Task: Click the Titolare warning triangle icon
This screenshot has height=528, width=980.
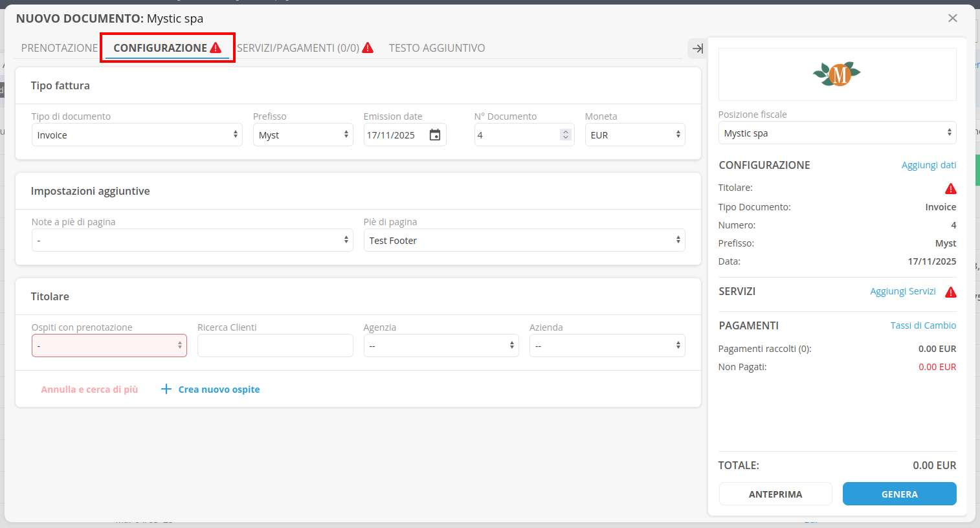Action: (x=950, y=188)
